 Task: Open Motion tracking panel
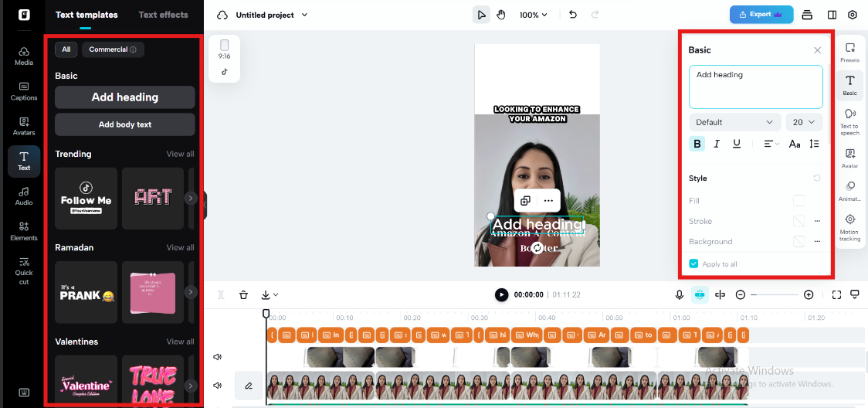pyautogui.click(x=849, y=228)
